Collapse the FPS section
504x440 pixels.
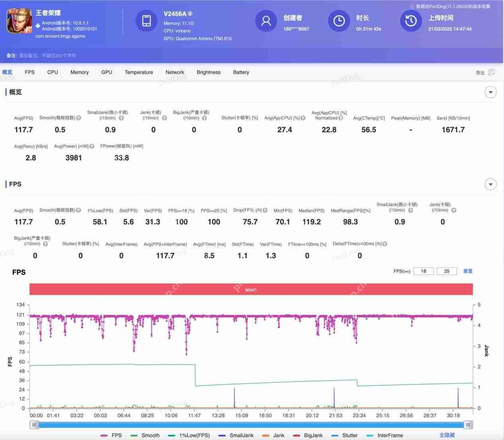[490, 184]
